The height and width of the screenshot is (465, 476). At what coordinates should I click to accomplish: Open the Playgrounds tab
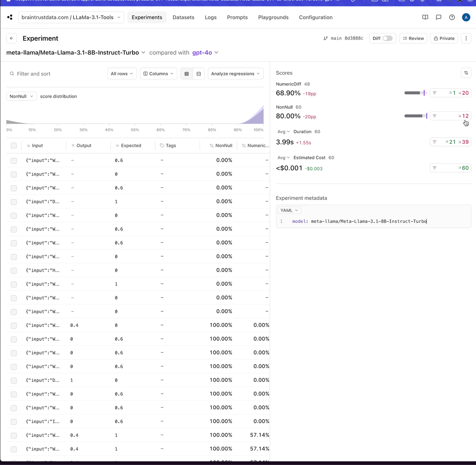[273, 17]
